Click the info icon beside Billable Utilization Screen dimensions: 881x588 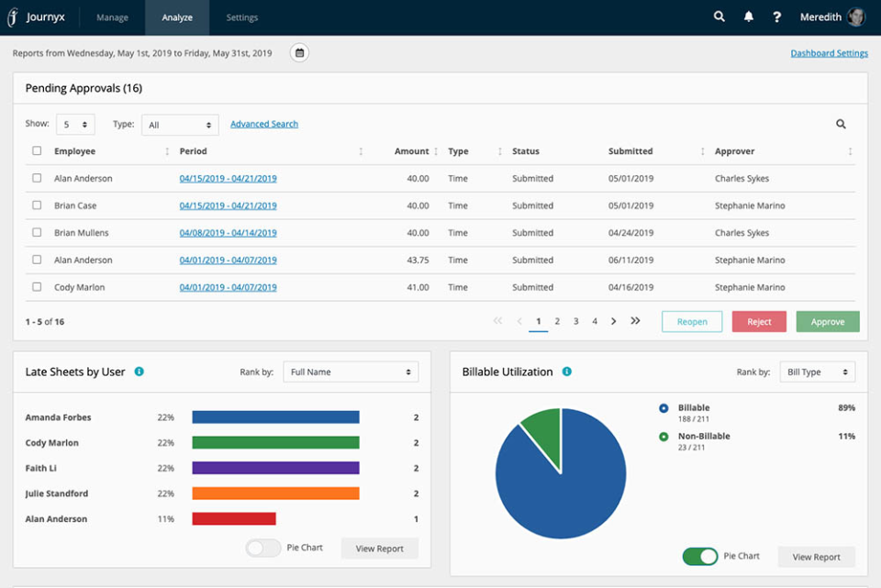(566, 372)
